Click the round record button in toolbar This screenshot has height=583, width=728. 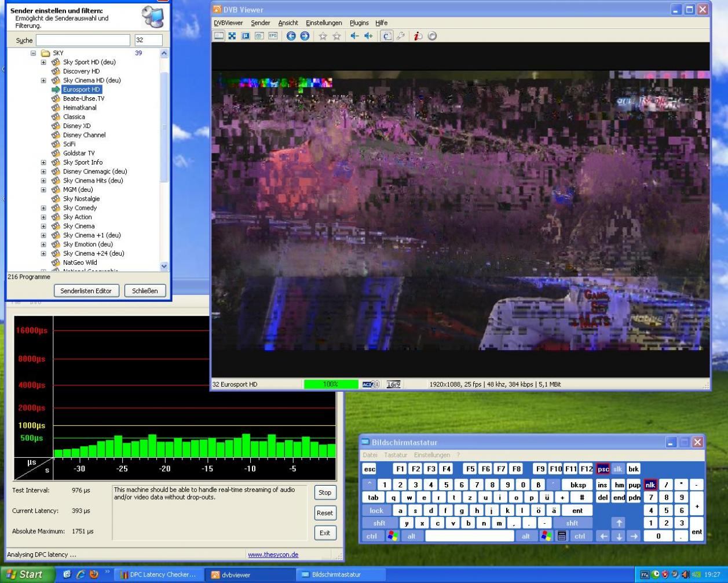(432, 36)
